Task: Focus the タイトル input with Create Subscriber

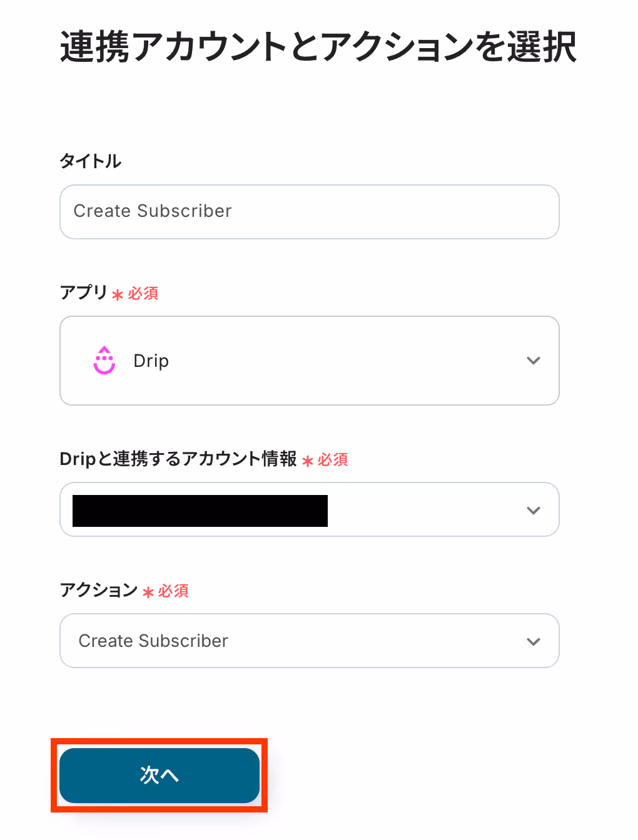Action: [310, 212]
